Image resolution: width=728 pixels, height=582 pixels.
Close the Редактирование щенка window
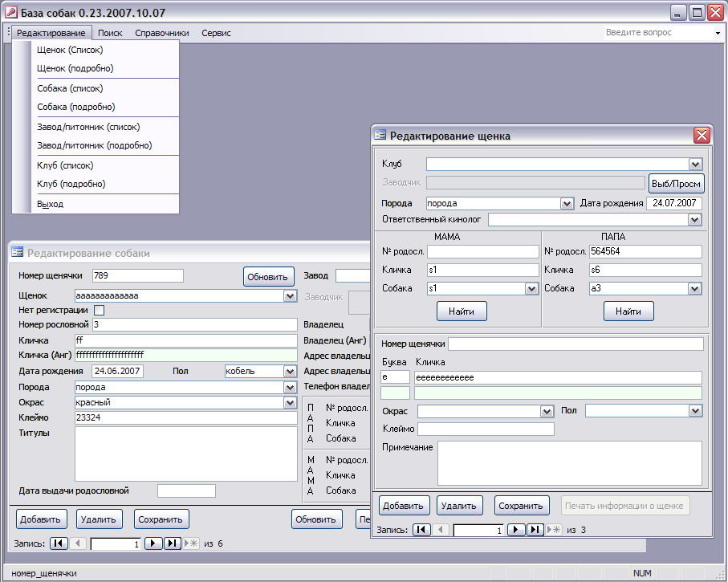coord(702,135)
